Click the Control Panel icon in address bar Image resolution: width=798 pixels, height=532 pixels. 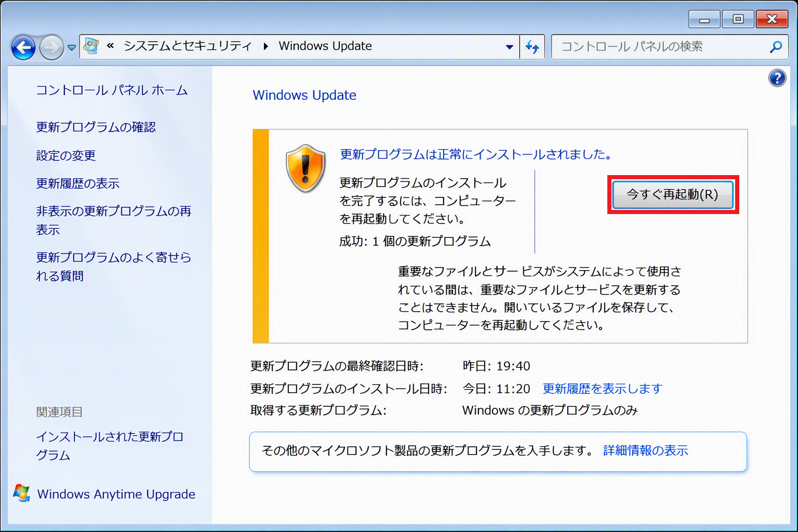[x=91, y=46]
